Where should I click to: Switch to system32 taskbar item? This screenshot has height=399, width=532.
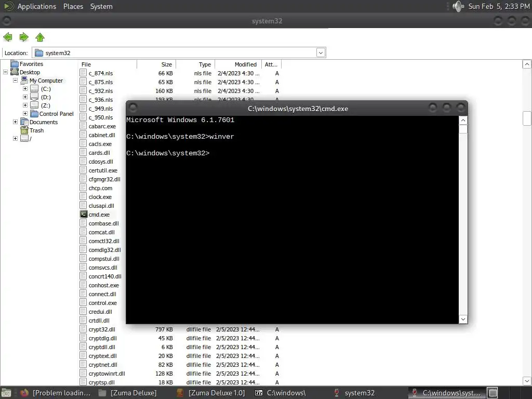point(355,393)
